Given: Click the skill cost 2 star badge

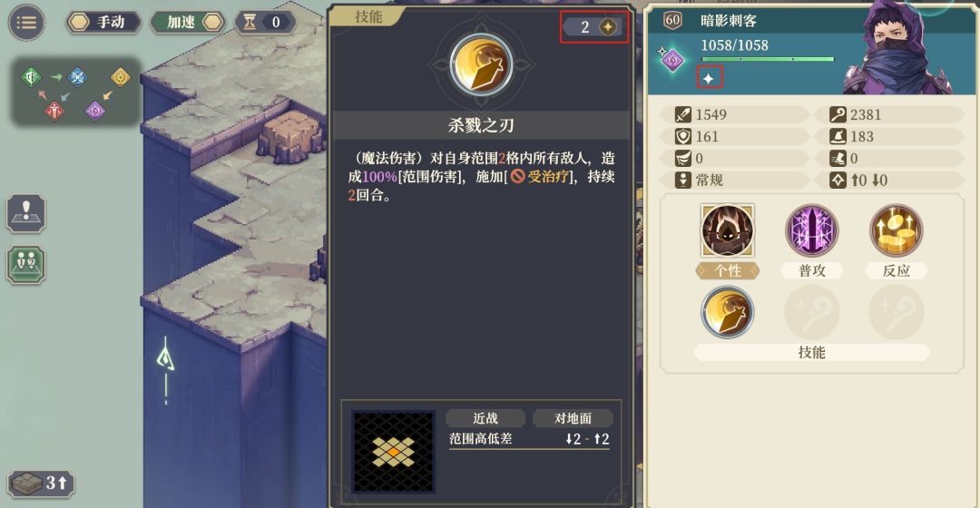Looking at the screenshot, I should coord(593,27).
